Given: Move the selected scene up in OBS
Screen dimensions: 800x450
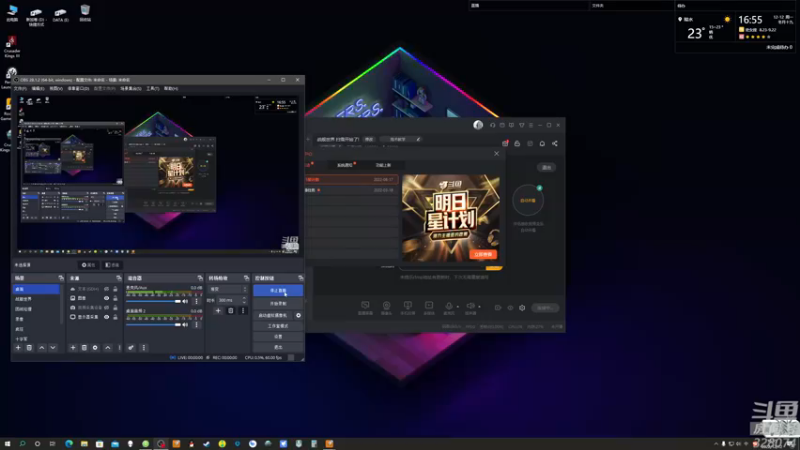Looking at the screenshot, I should (42, 347).
